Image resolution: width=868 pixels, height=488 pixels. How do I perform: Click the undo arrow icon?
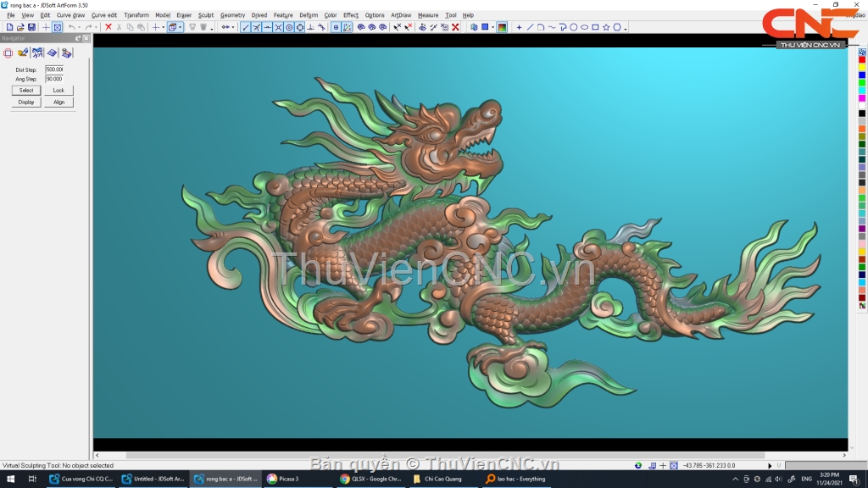(x=72, y=27)
